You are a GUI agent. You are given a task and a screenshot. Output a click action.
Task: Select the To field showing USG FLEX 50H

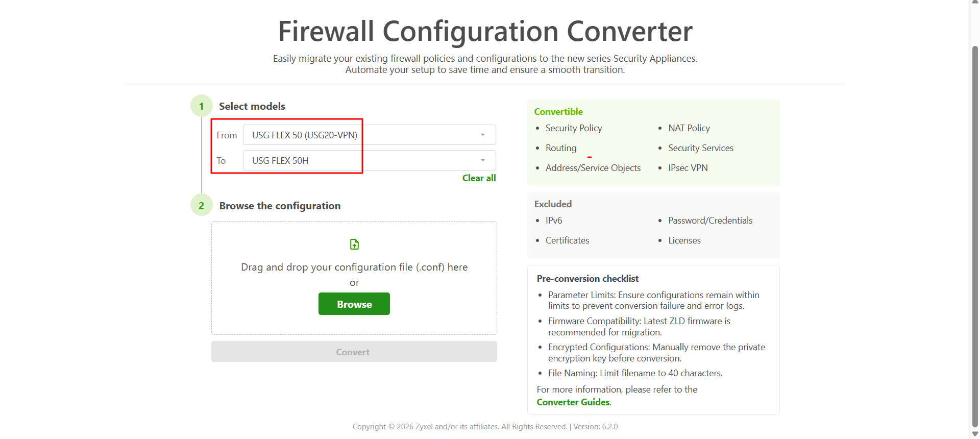(x=369, y=160)
